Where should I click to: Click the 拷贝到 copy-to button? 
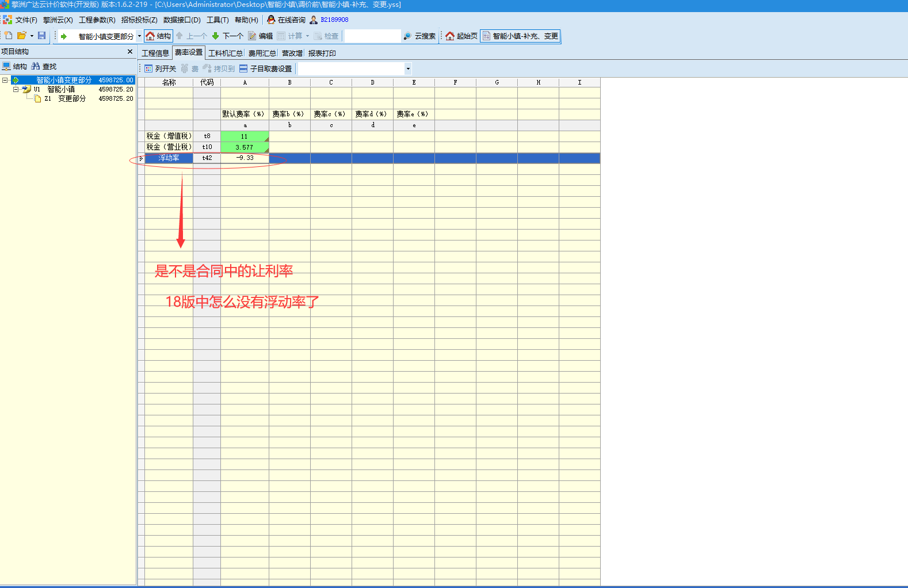point(219,68)
